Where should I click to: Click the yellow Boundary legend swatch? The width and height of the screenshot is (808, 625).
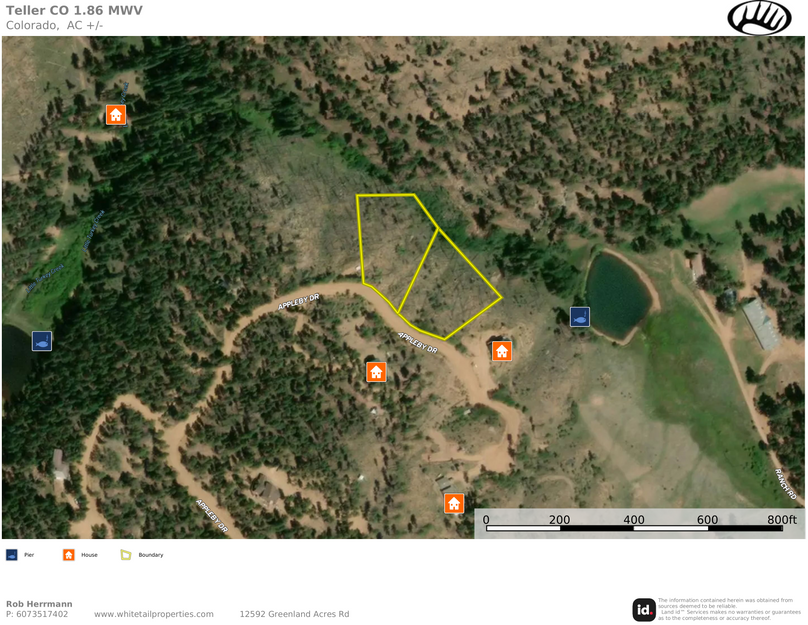(x=126, y=555)
